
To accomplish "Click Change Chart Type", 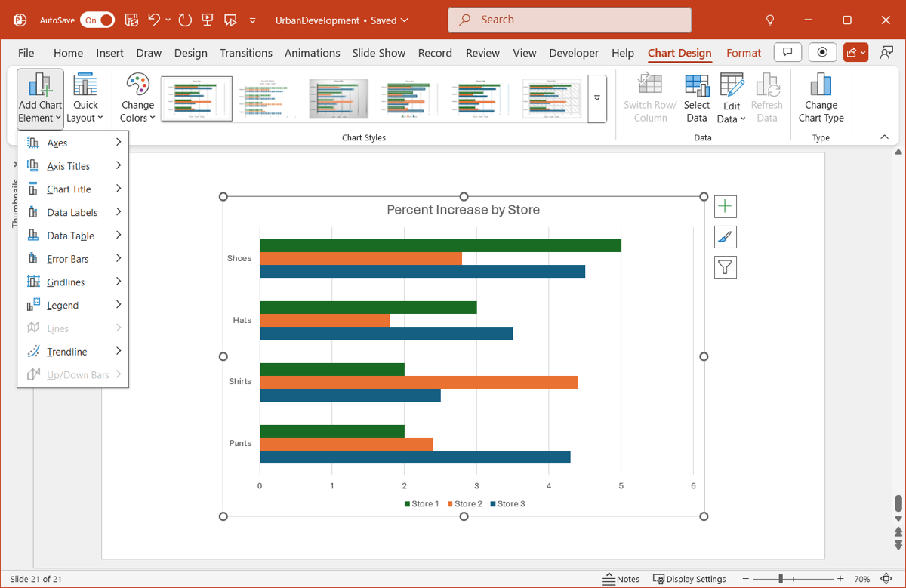I will click(821, 98).
